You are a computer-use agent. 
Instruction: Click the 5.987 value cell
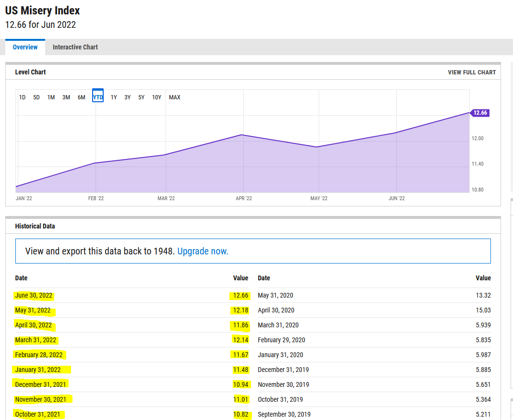(x=483, y=355)
